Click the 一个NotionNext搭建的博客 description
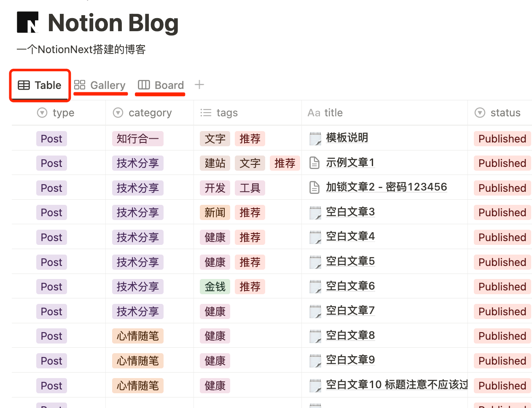 click(81, 49)
